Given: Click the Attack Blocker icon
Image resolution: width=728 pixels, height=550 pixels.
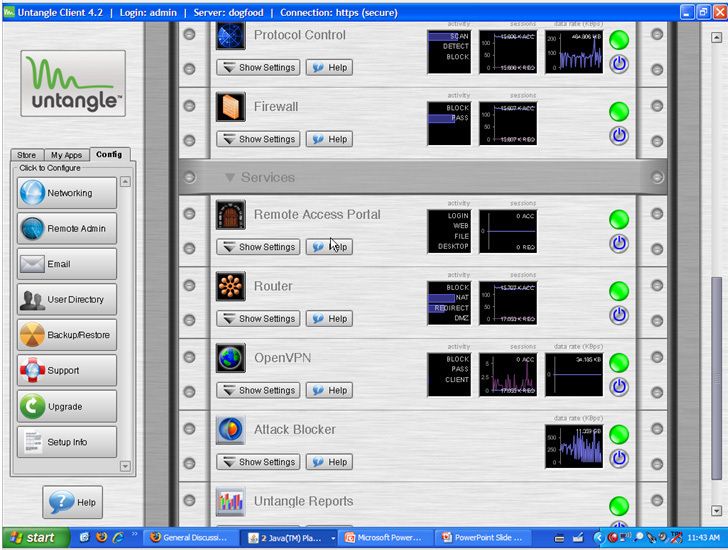Looking at the screenshot, I should point(230,430).
